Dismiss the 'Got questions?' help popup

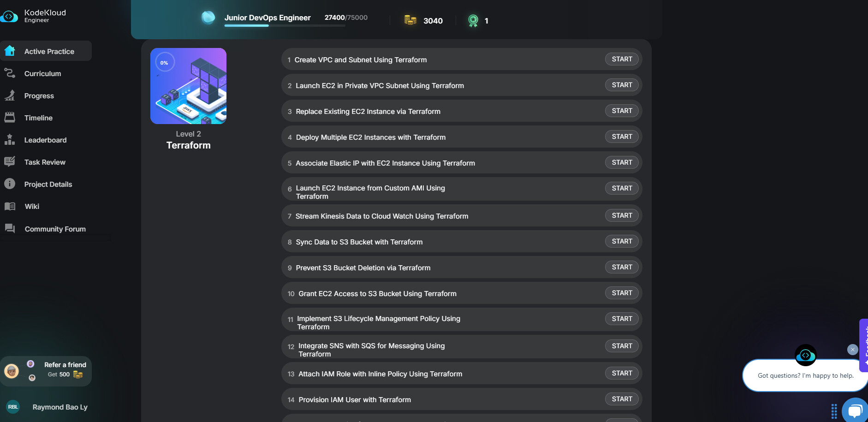pyautogui.click(x=852, y=350)
